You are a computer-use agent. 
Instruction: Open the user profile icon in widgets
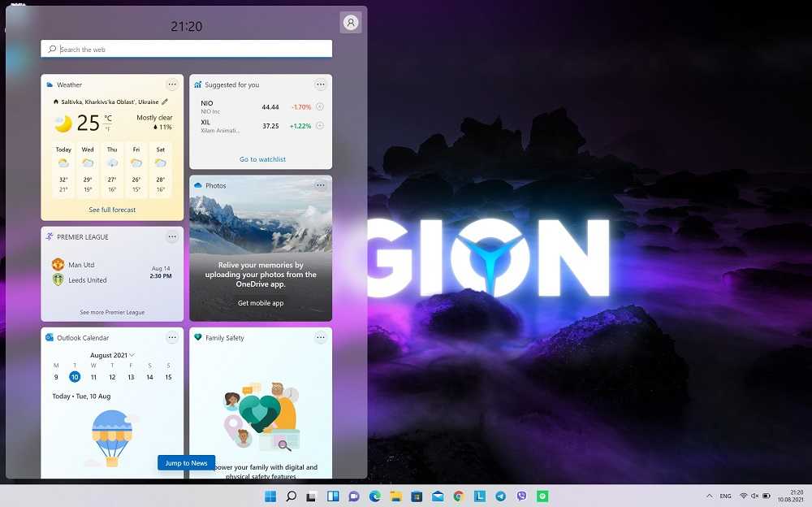[x=351, y=23]
